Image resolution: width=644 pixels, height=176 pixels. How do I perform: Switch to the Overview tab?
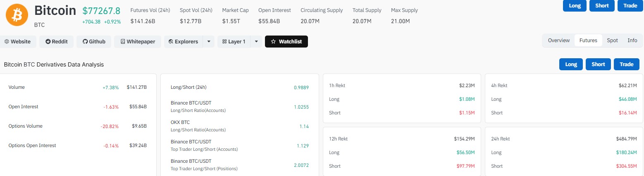point(559,40)
